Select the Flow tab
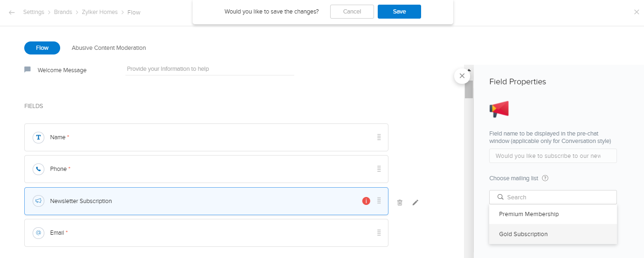Screen dimensions: 644x258 [x=42, y=48]
